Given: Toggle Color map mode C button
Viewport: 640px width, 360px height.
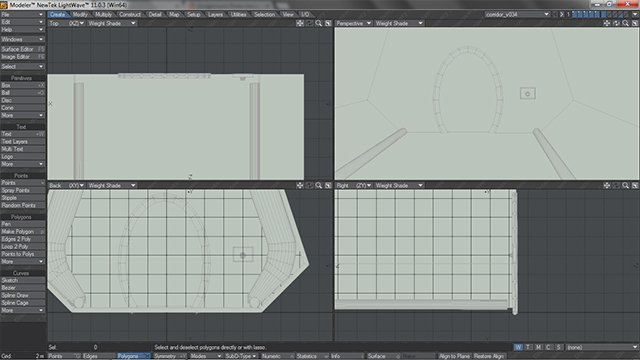Looking at the screenshot, I should point(548,347).
